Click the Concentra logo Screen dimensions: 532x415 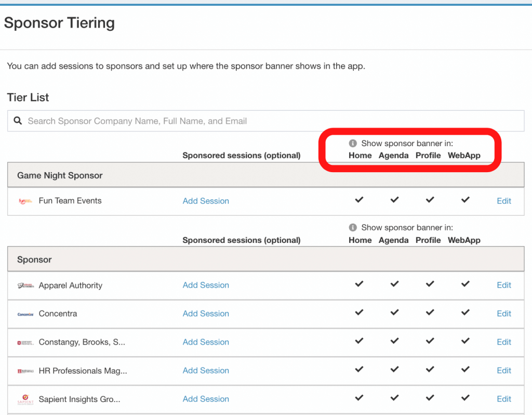pyautogui.click(x=25, y=314)
